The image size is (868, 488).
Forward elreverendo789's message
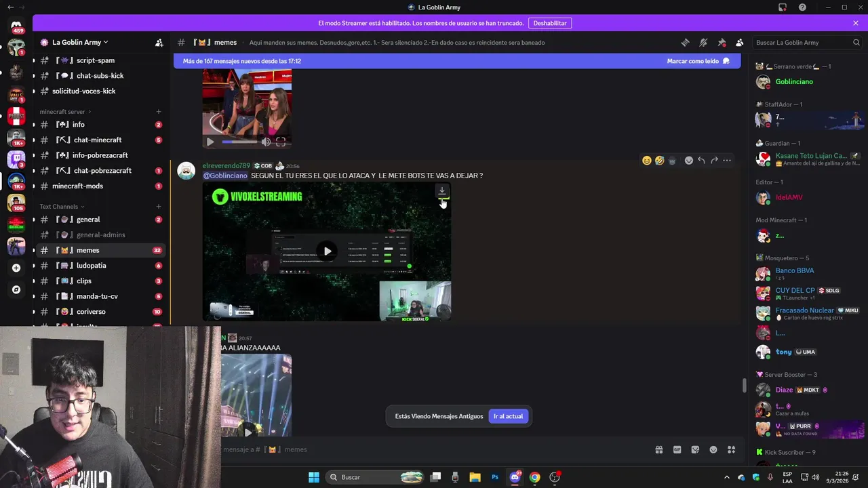[714, 161]
